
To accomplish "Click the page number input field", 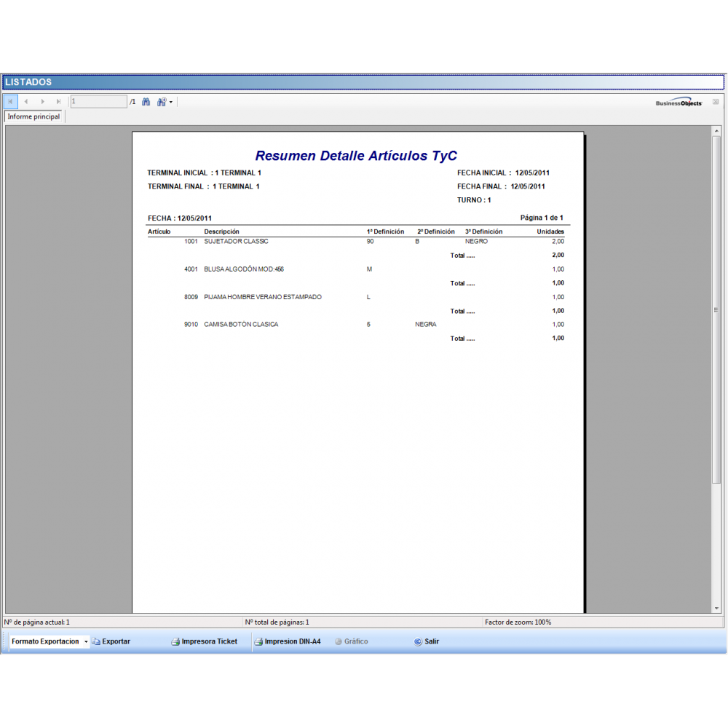I will click(x=98, y=101).
